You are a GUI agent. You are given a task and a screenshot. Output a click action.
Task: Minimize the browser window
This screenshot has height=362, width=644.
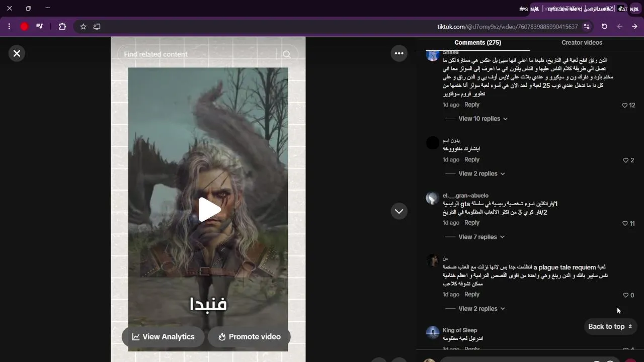point(48,8)
